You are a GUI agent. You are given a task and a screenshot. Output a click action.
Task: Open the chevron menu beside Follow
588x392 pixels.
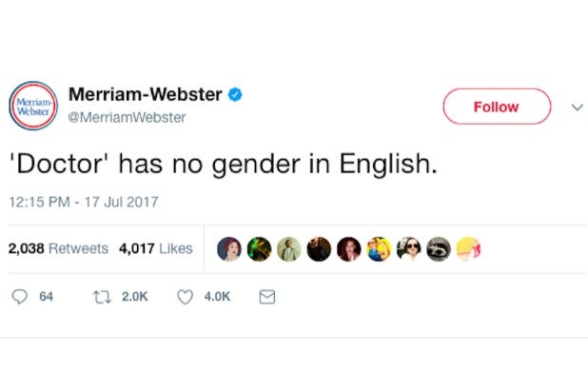tap(576, 107)
